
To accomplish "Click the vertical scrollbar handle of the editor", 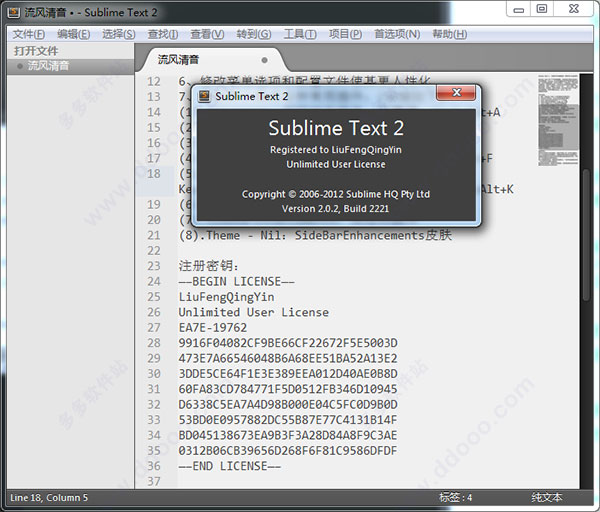I will (x=586, y=235).
